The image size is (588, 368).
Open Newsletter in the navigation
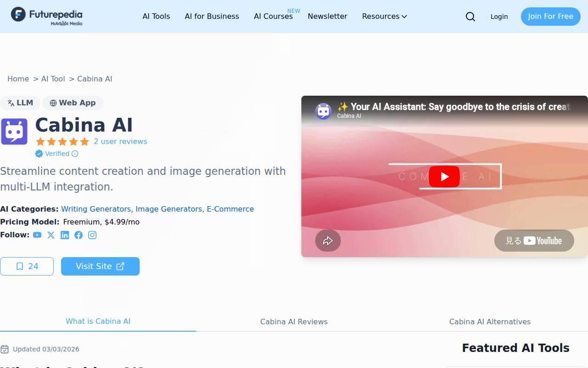coord(328,17)
